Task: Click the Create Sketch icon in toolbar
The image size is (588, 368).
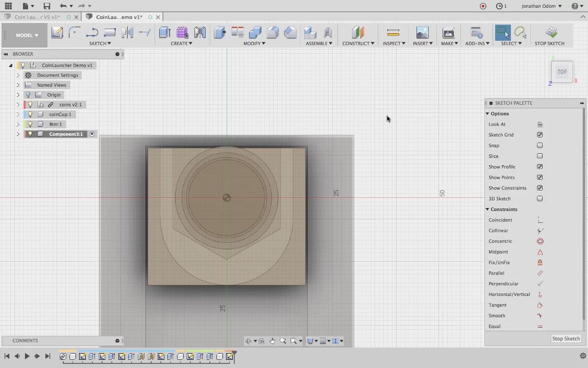Action: (57, 33)
